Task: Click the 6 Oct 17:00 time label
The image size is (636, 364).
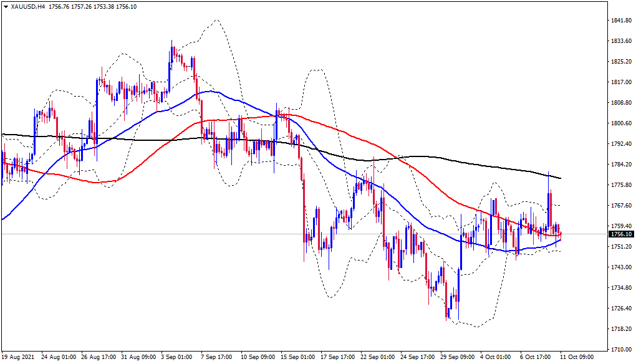Action: pos(536,357)
